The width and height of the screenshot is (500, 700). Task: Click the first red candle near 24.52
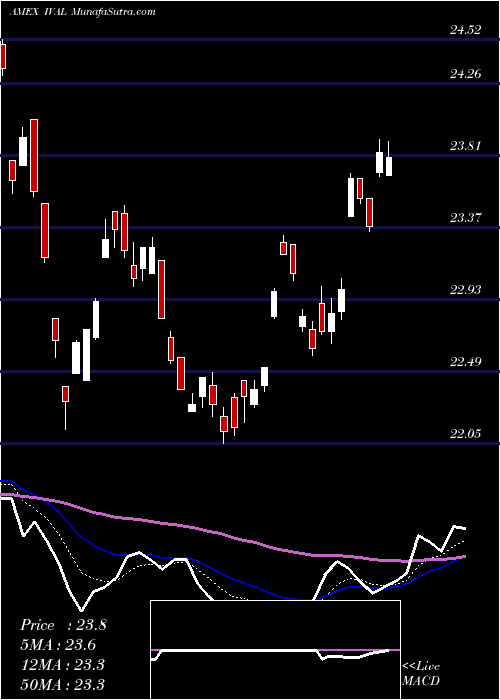pyautogui.click(x=3, y=57)
